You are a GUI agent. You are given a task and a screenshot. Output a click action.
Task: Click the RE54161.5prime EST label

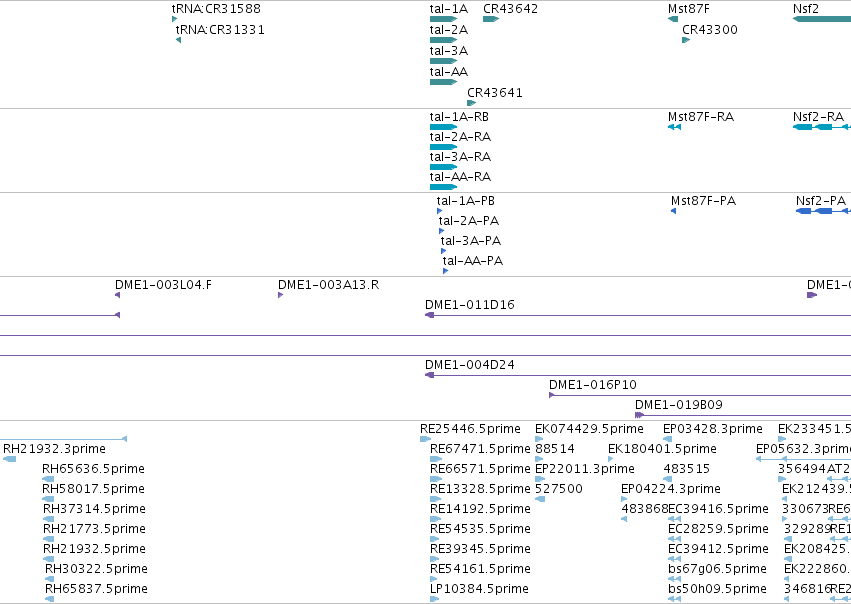tap(480, 570)
